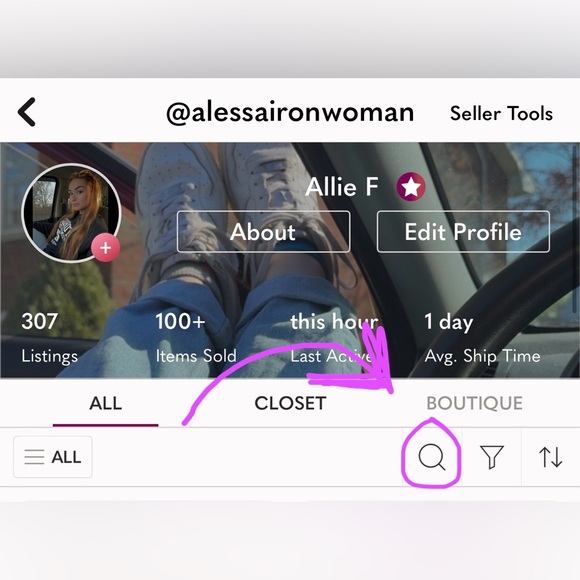Tap the 100+ Items Sold stat
Image resolution: width=580 pixels, height=580 pixels.
click(196, 338)
